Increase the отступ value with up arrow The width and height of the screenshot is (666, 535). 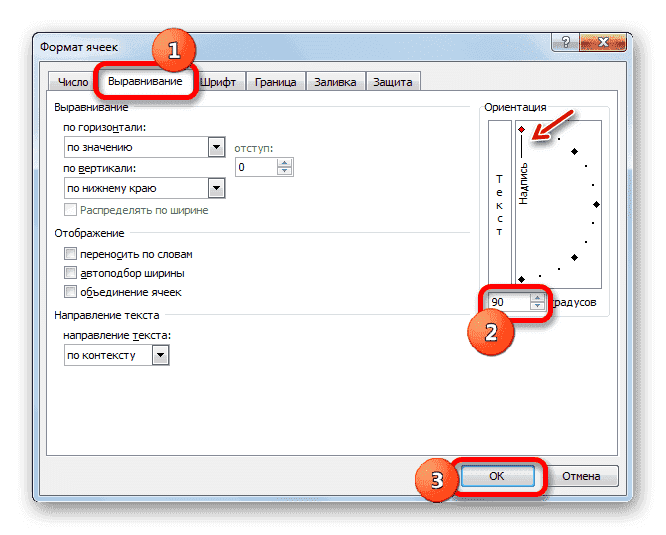pos(284,163)
